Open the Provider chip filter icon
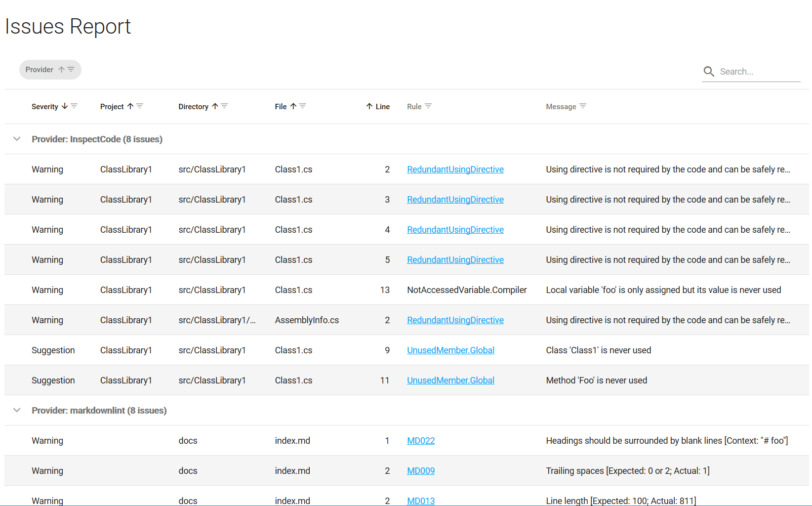812x506 pixels. 71,70
